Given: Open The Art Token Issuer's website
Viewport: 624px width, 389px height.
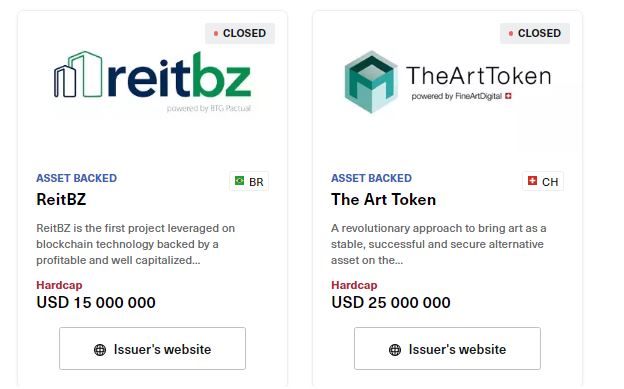Looking at the screenshot, I should [x=447, y=348].
